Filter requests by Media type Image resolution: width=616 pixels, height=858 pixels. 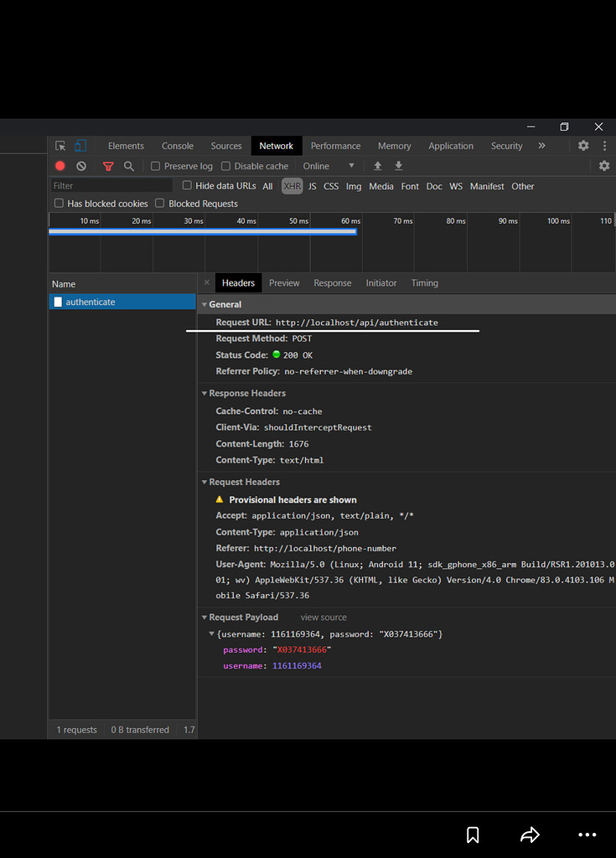click(381, 186)
